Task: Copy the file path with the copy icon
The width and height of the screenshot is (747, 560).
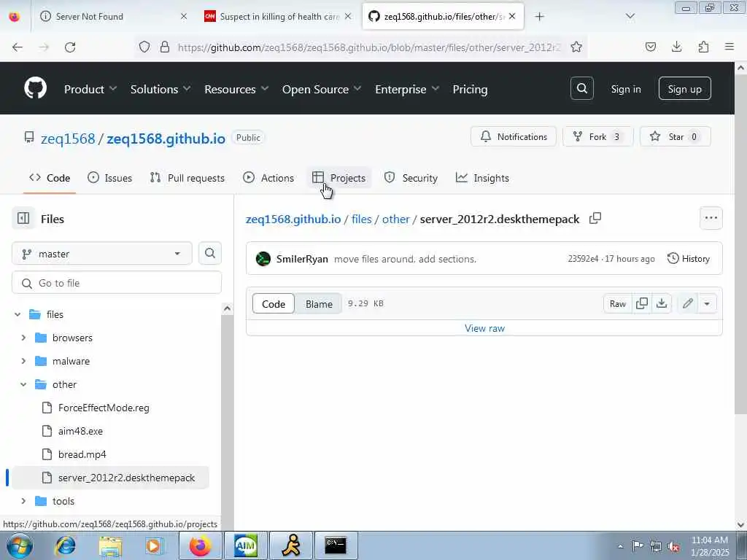Action: [595, 219]
